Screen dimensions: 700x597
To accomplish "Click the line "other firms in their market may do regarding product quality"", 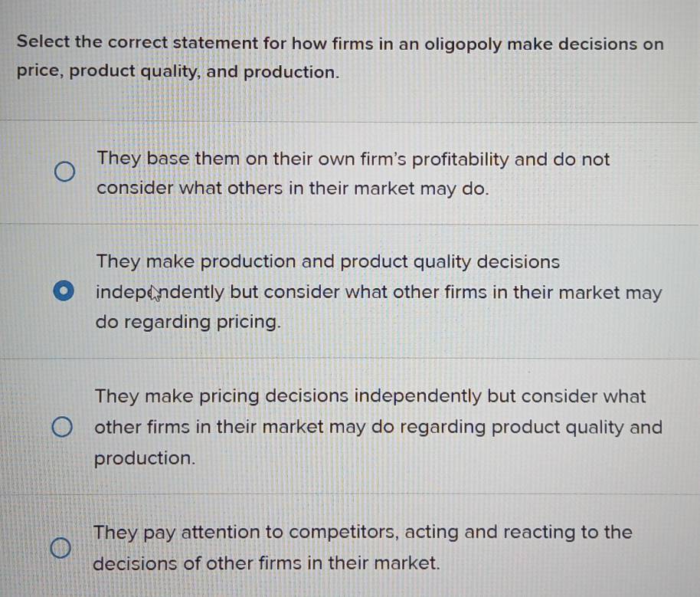I will (x=378, y=427).
